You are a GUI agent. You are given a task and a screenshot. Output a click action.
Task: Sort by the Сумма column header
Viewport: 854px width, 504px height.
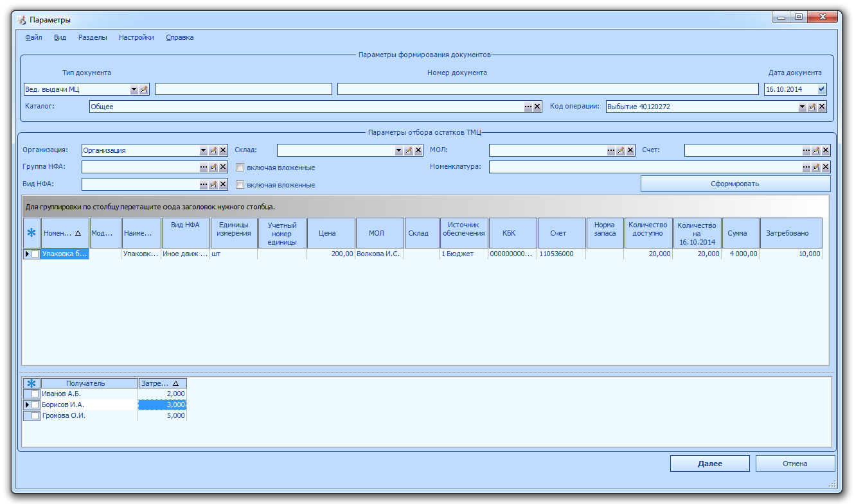(741, 234)
